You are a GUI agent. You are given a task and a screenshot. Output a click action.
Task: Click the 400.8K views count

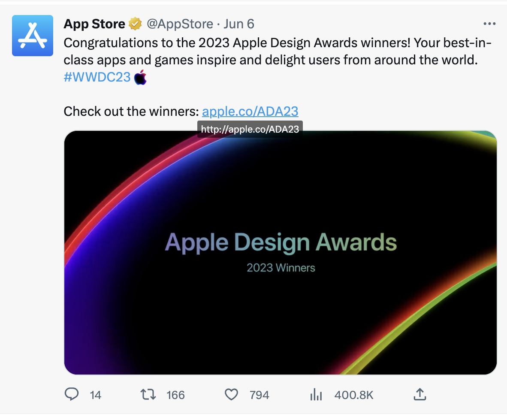(354, 395)
